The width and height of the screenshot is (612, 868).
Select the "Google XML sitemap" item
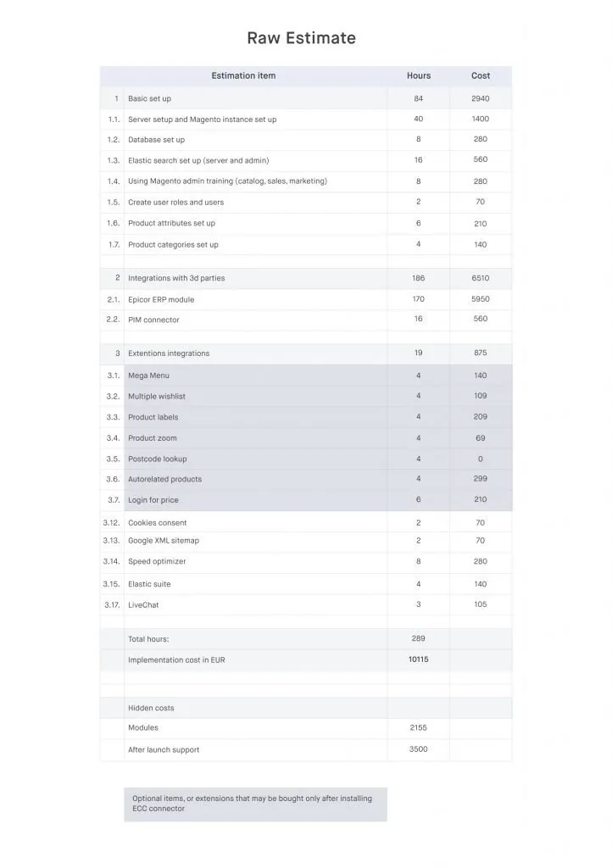click(x=164, y=541)
